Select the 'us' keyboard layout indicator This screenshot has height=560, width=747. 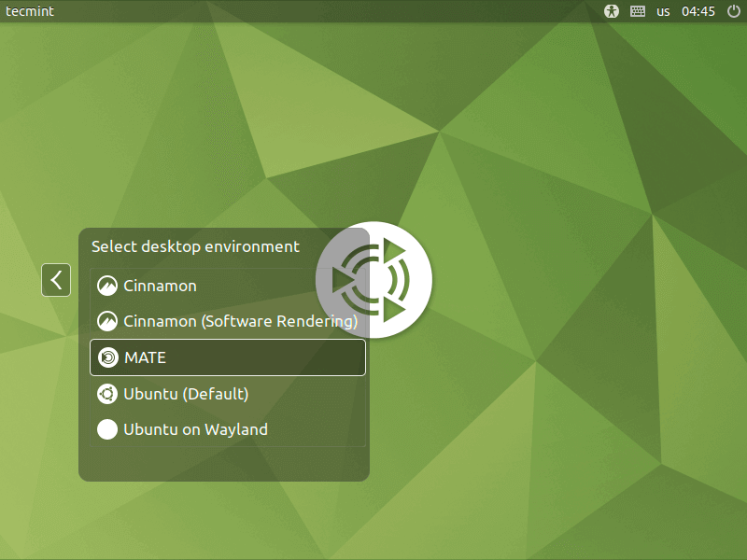tap(663, 11)
